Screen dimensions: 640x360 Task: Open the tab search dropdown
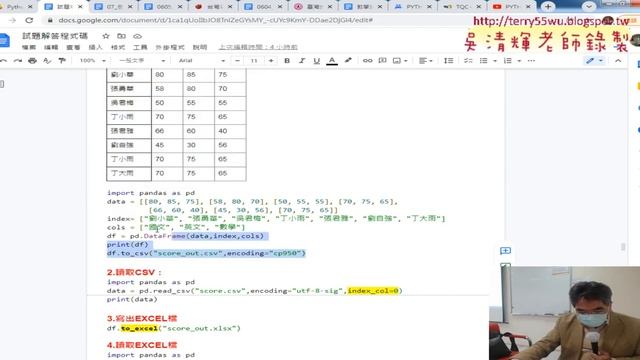point(589,7)
